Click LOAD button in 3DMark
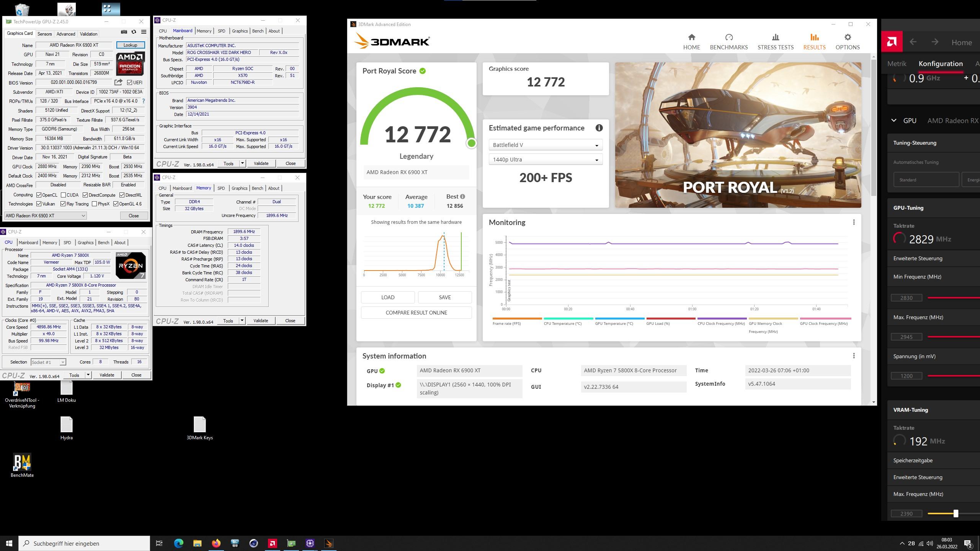980x551 pixels. (387, 297)
